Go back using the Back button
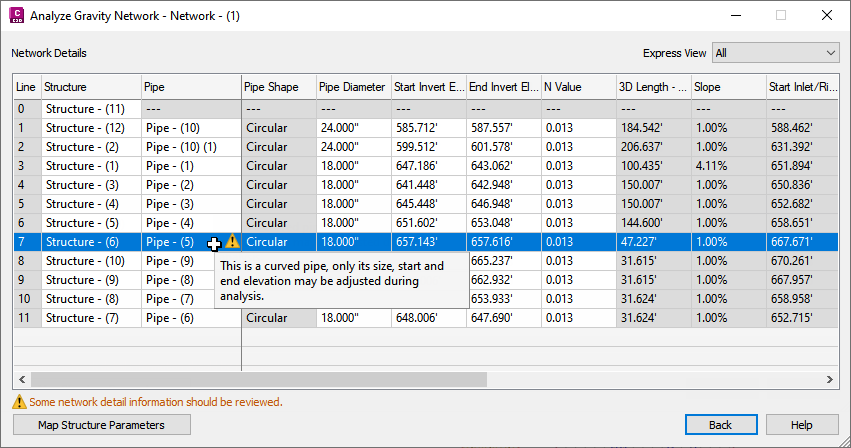Viewport: 851px width, 448px height. [721, 425]
